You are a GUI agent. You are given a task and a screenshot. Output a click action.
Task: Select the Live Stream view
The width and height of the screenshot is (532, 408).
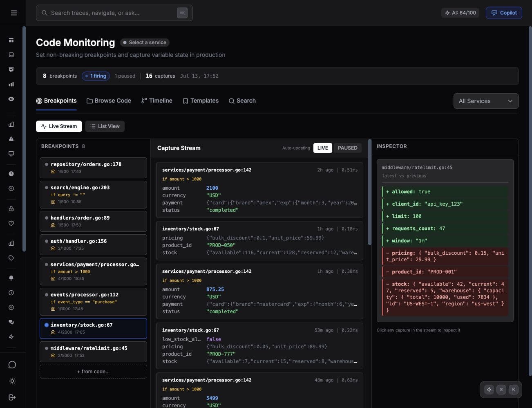click(x=59, y=126)
